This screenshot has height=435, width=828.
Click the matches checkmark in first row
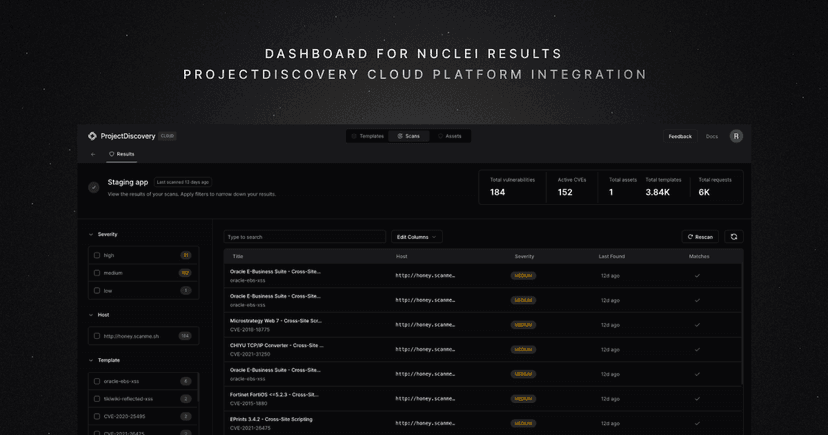(x=698, y=276)
